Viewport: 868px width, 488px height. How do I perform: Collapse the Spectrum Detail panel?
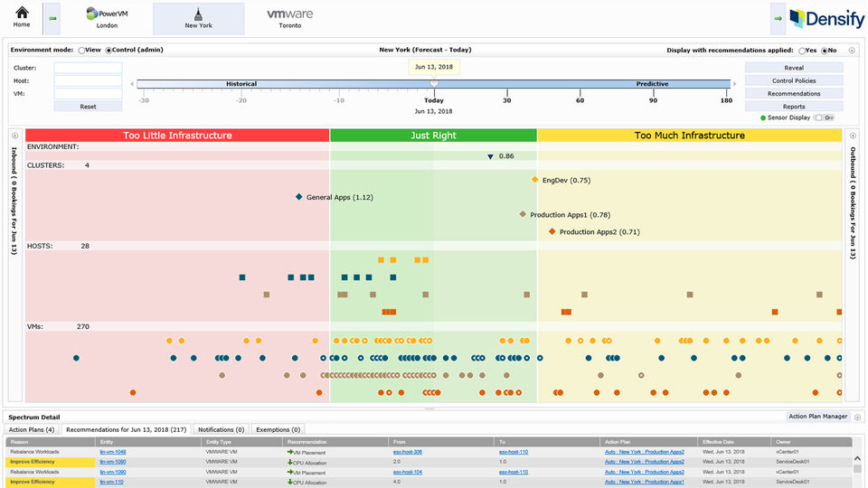point(857,418)
